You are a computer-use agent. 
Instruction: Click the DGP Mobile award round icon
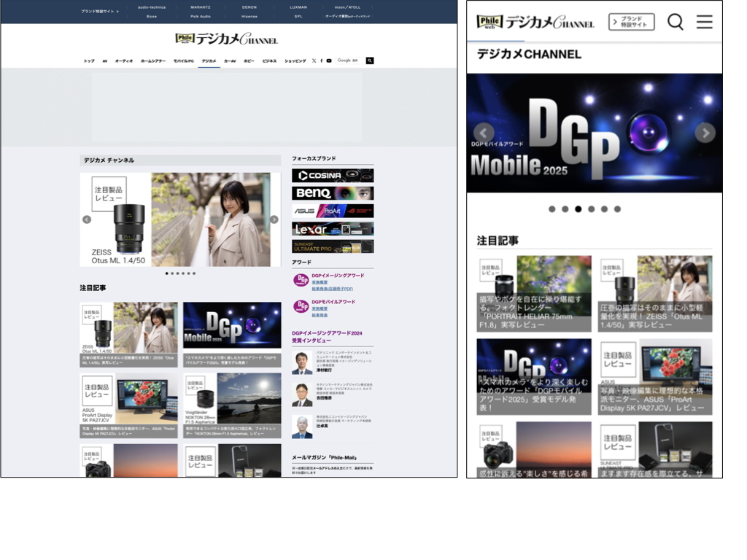[x=301, y=306]
